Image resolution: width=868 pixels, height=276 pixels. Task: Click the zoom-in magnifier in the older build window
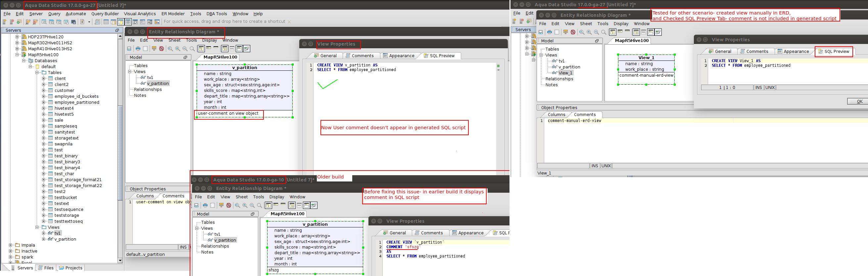[x=245, y=205]
